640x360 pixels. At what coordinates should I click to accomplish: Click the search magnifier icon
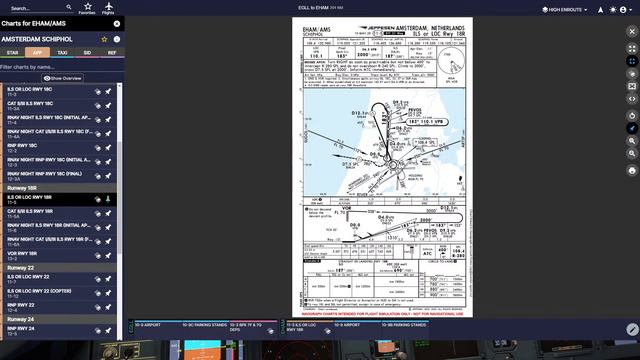coord(69,7)
